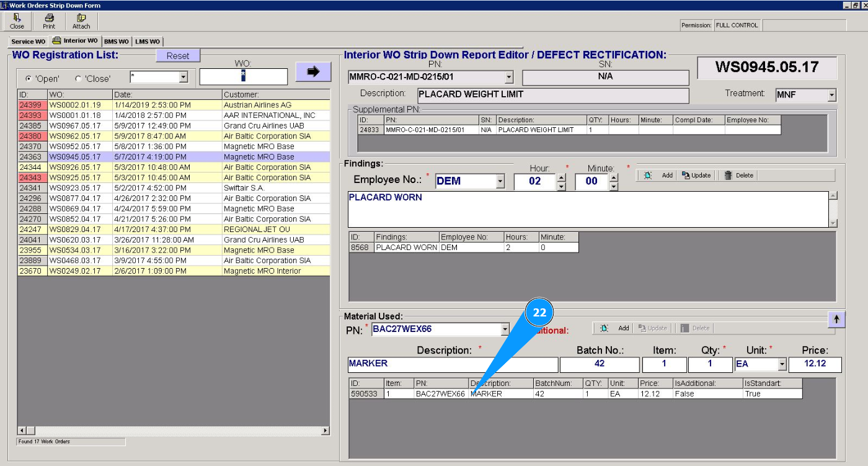
Task: Select the 'Close' radio button
Action: tap(78, 79)
